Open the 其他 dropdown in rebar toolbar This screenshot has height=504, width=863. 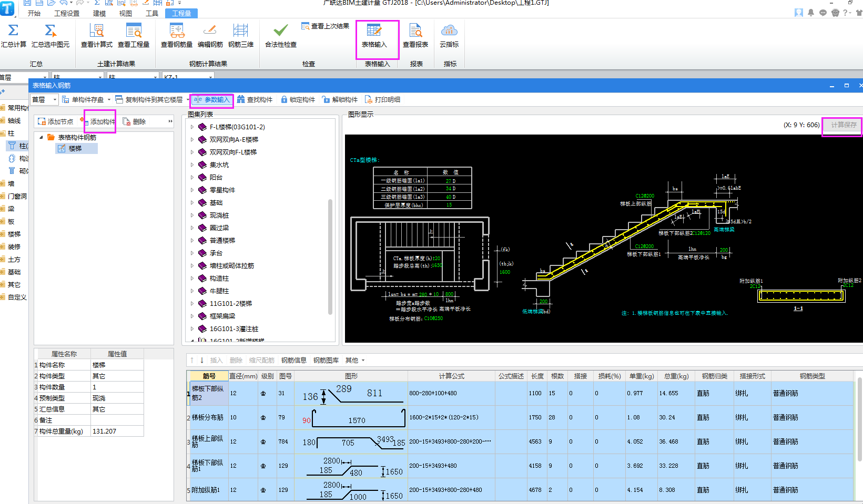coord(355,361)
